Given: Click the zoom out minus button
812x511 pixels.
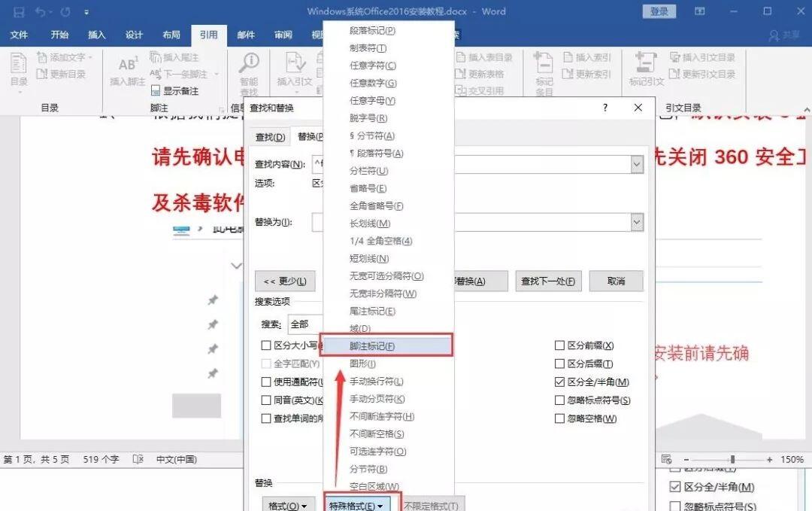Looking at the screenshot, I should (x=686, y=459).
